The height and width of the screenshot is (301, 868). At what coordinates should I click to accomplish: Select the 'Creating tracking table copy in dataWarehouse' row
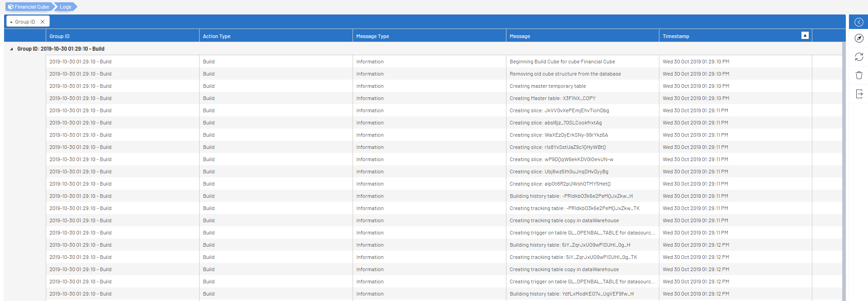(564, 220)
